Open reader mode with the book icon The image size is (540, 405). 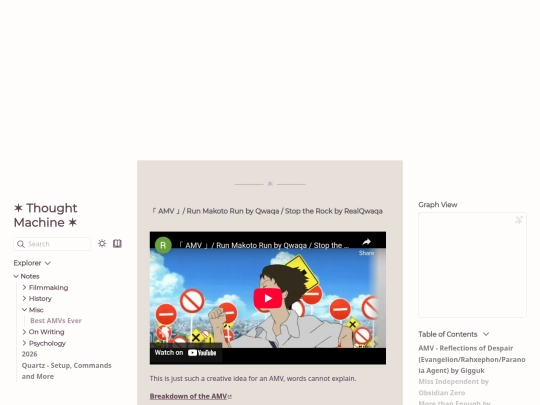pos(117,243)
